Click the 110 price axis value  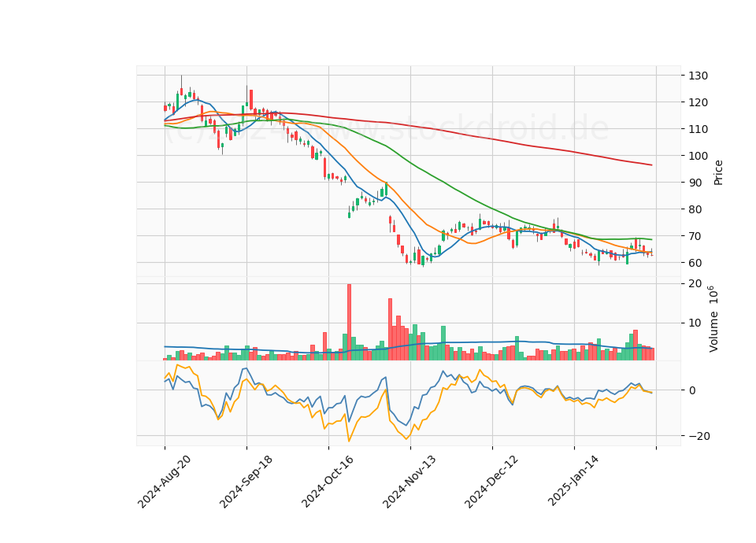coord(699,129)
